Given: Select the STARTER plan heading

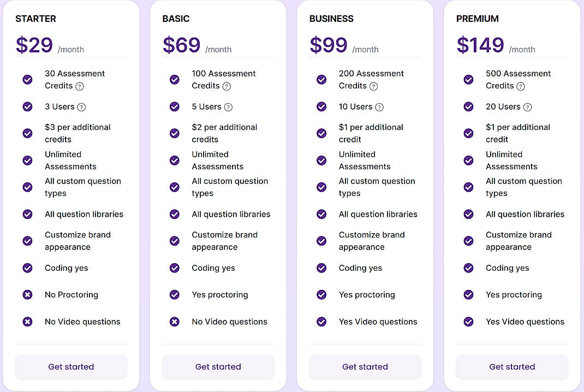Looking at the screenshot, I should [x=35, y=19].
